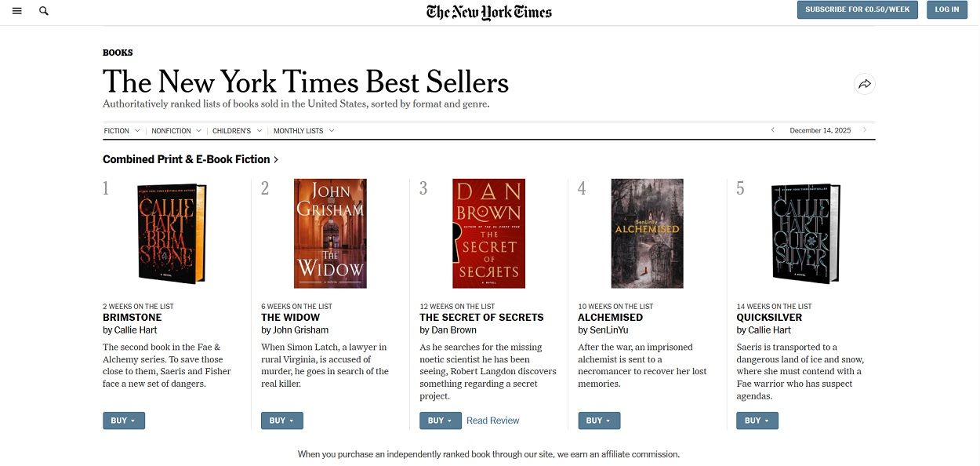Expand the Nonfiction dropdown
The image size is (980, 466).
(x=176, y=131)
